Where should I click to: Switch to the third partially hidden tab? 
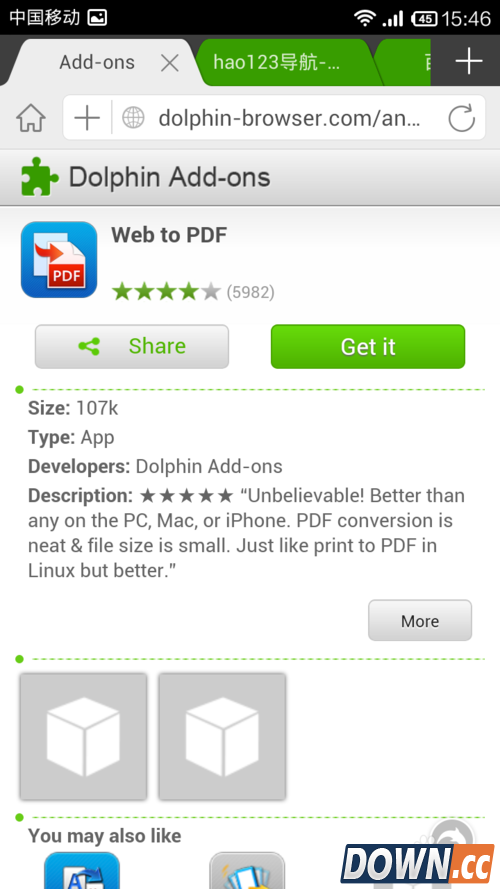coord(407,62)
